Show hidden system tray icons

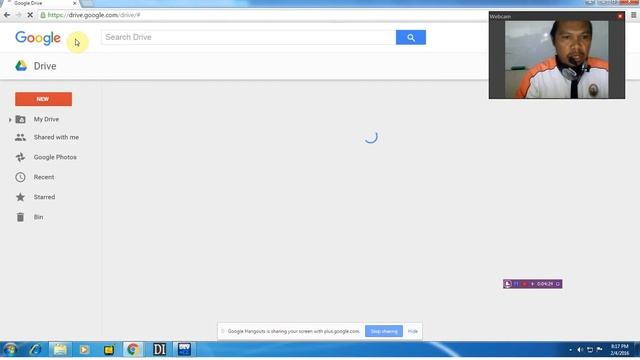click(570, 350)
